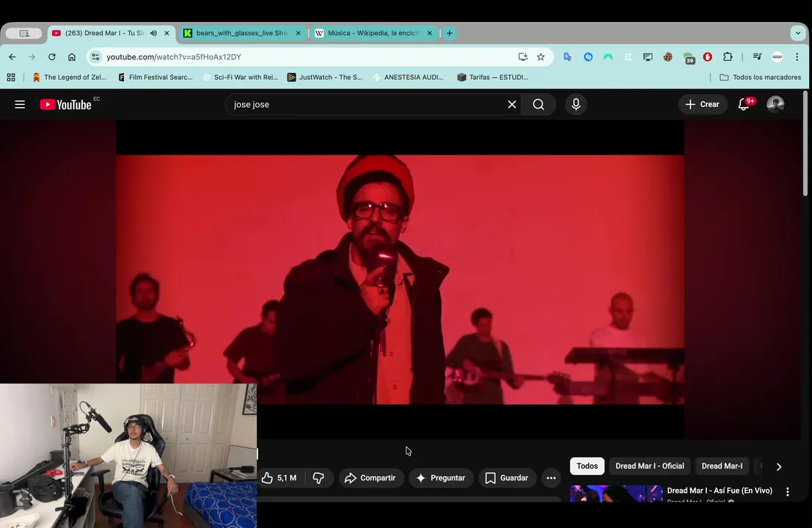Viewport: 812px width, 528px height.
Task: Open JustWatch - The S... bookmark
Action: point(325,77)
